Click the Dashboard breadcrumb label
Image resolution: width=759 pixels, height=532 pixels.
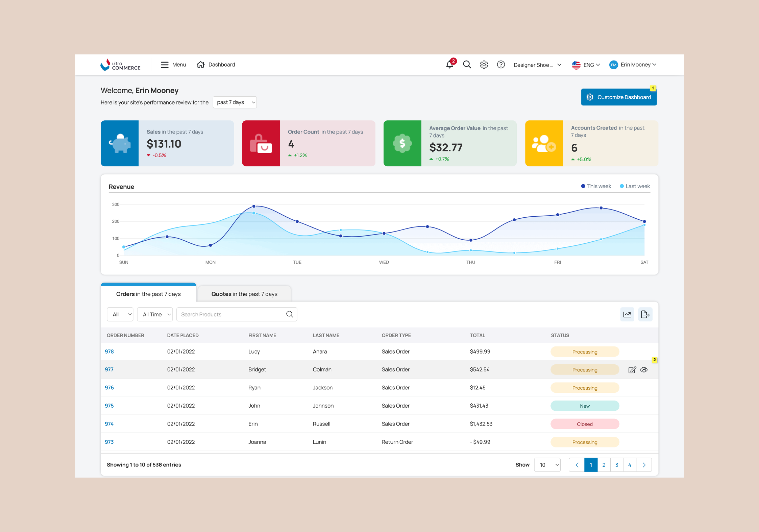(x=222, y=65)
